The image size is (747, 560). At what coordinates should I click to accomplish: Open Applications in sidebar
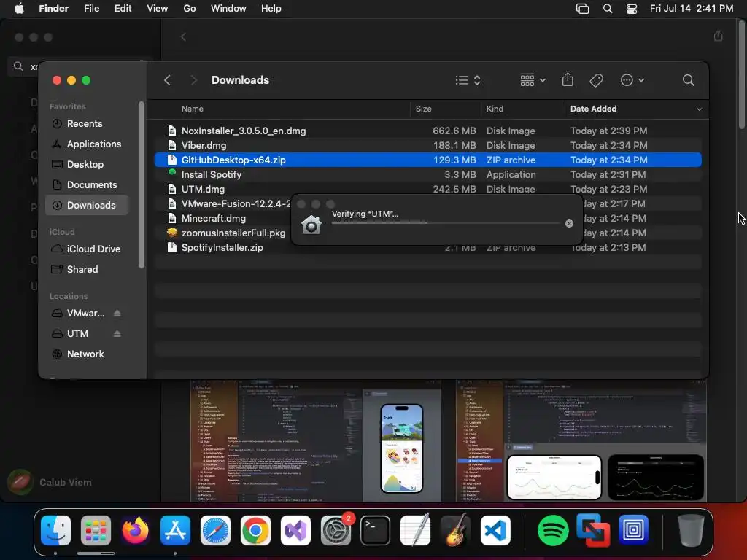[87, 144]
